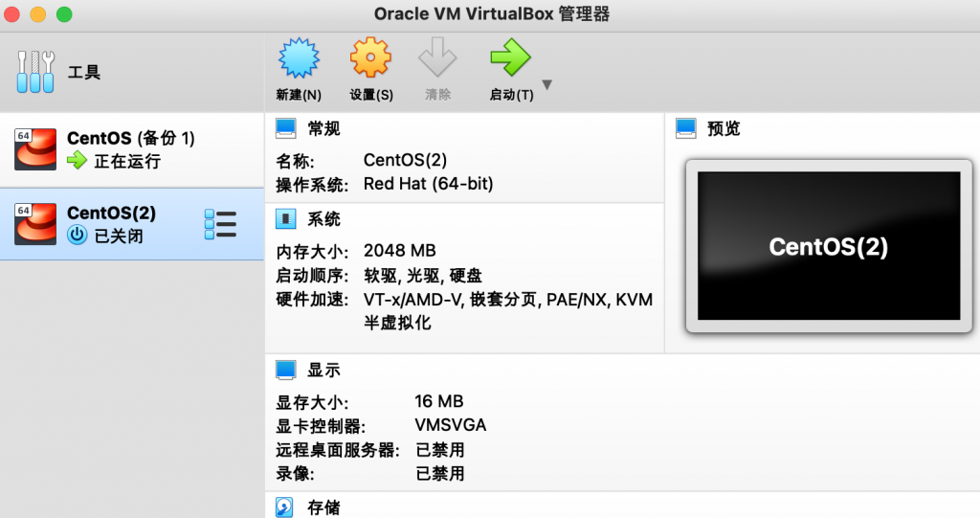980x518 pixels.
Task: Select the CentOS(2) virtual machine entry
Action: [x=132, y=224]
